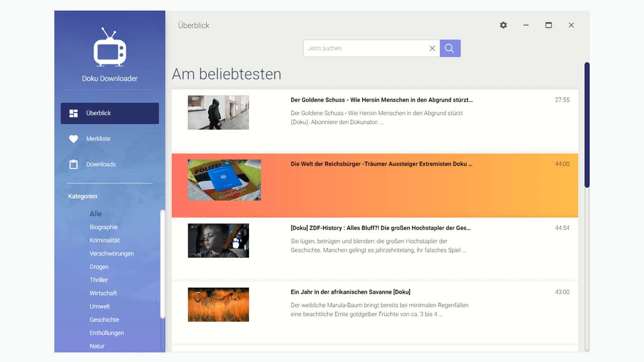Click the heart icon next to Merkliste label
644x362 pixels.
73,139
